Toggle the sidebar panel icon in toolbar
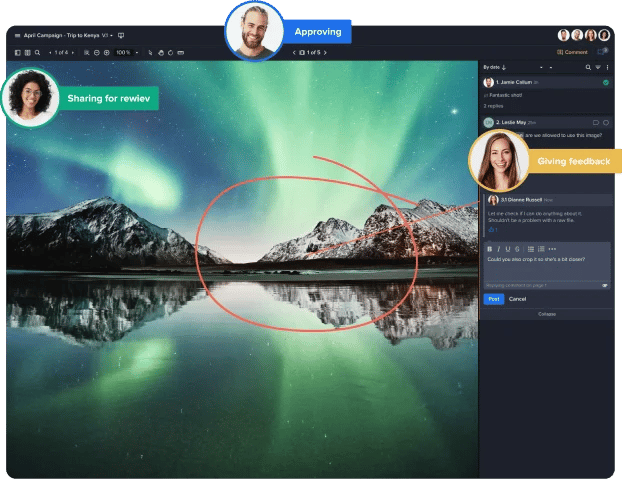The width and height of the screenshot is (622, 479). pyautogui.click(x=17, y=52)
